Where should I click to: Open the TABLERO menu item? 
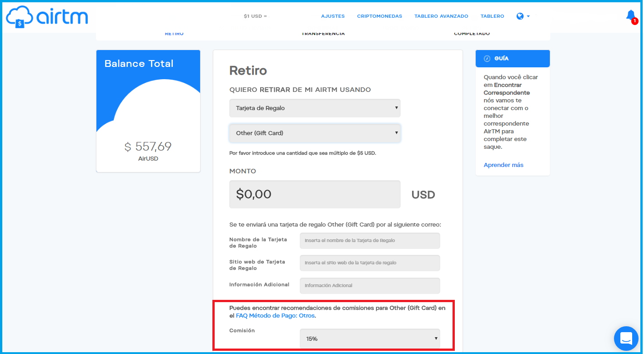point(492,16)
